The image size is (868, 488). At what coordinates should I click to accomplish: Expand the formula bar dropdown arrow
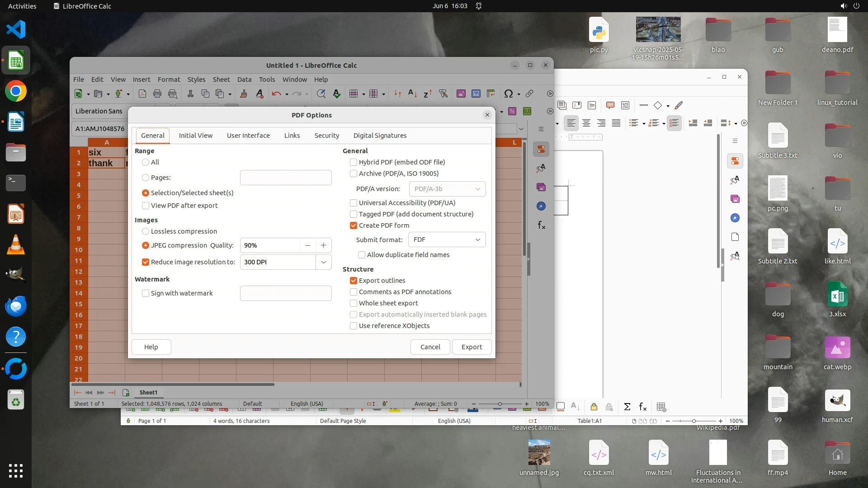click(x=521, y=129)
